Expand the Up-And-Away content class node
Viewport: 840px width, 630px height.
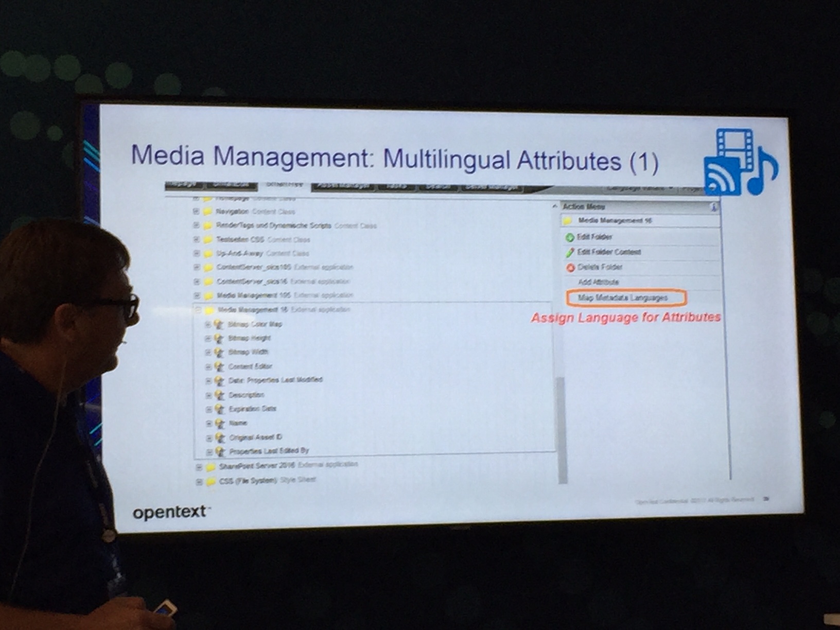pyautogui.click(x=196, y=253)
